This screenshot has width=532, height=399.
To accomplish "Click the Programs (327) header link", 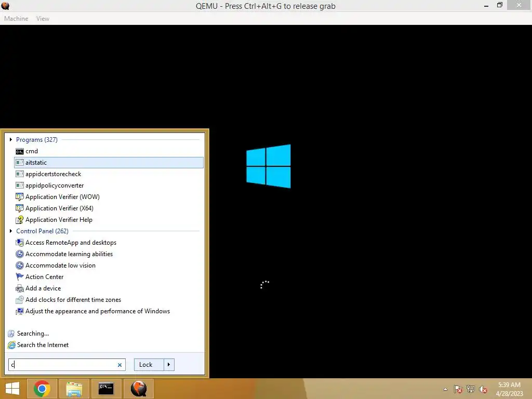I will (x=37, y=140).
